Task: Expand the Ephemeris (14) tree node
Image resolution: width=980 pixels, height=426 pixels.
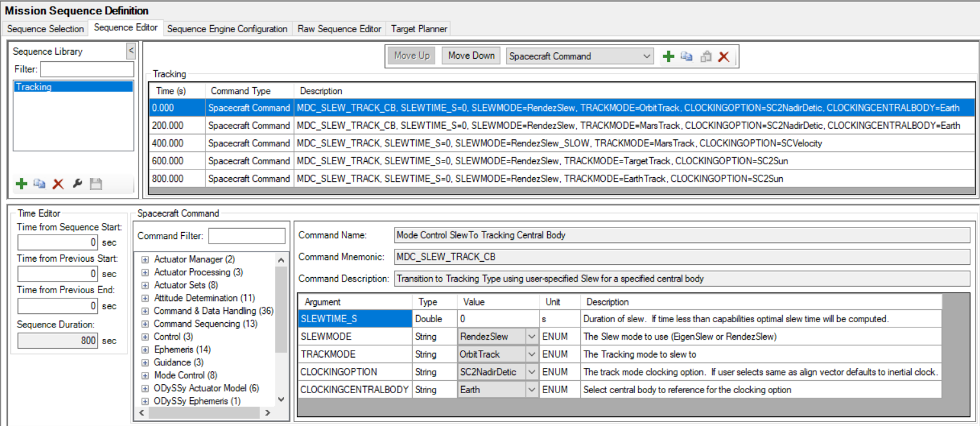Action: click(145, 350)
